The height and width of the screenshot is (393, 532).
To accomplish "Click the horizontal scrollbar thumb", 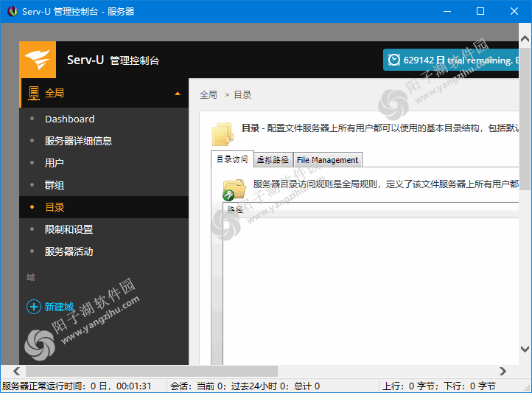I will point(152,372).
